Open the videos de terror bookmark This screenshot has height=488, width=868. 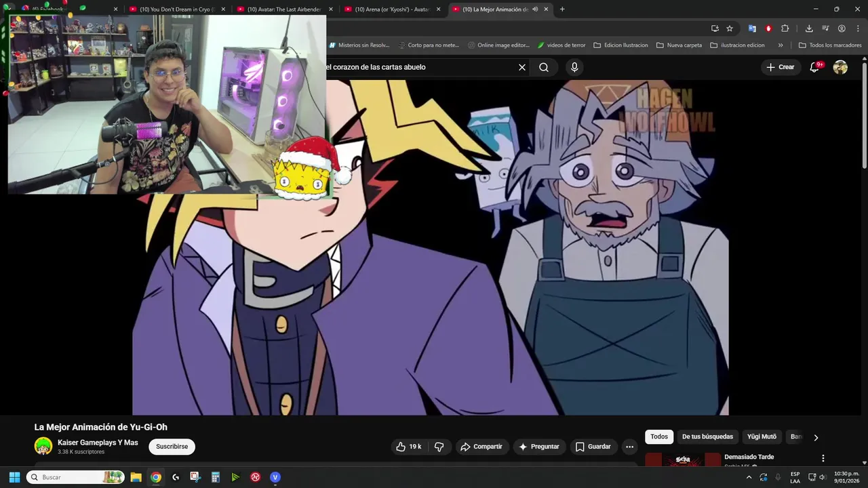tap(561, 45)
